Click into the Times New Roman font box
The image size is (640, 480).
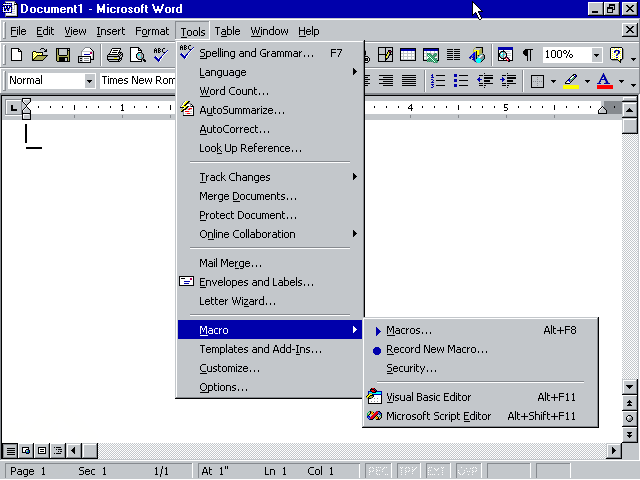click(x=138, y=80)
